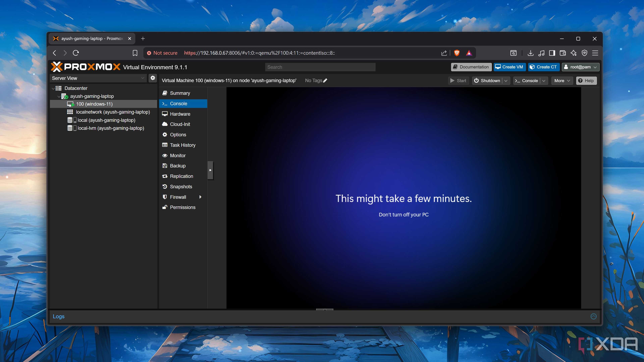Image resolution: width=644 pixels, height=362 pixels.
Task: Toggle the browser sidebar panel icon
Action: [552, 53]
